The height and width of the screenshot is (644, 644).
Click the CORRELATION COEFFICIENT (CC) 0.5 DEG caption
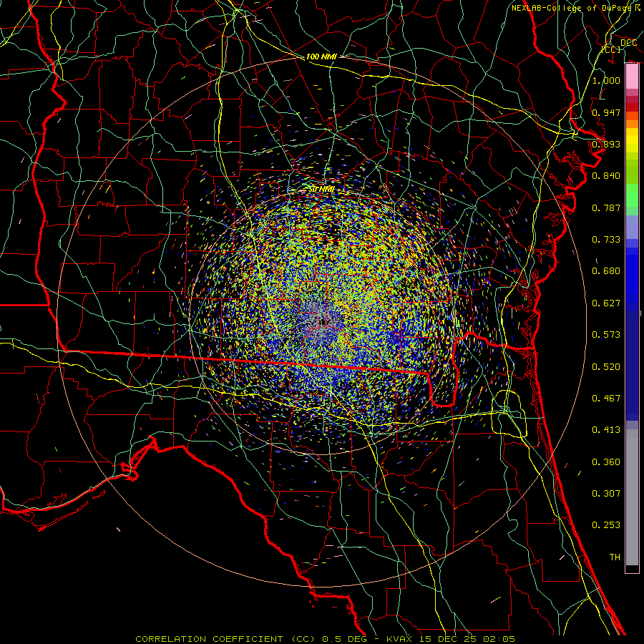pos(251,639)
